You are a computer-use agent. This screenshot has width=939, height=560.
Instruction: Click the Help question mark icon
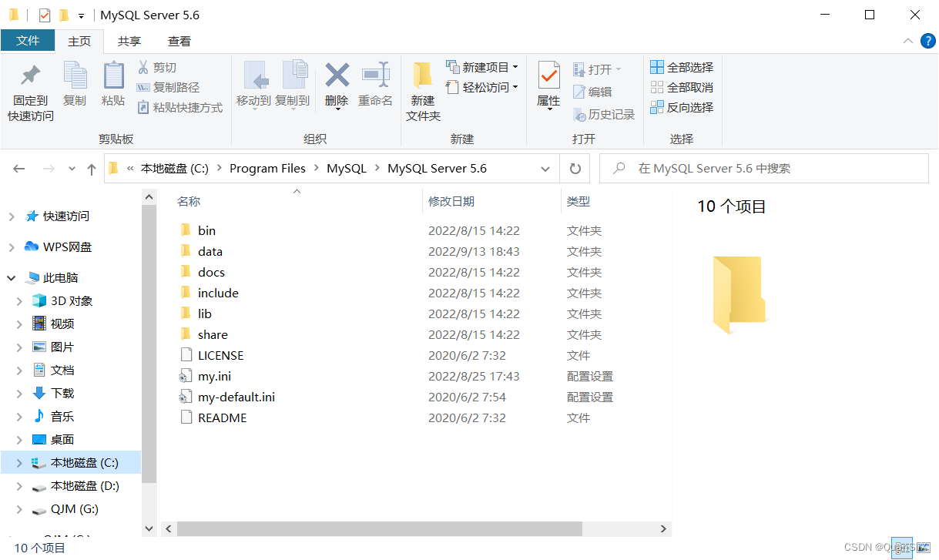928,42
